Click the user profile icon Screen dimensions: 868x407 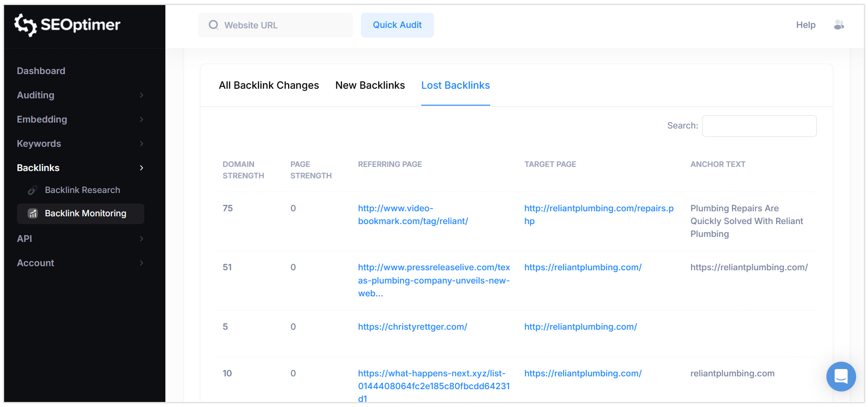[x=839, y=25]
